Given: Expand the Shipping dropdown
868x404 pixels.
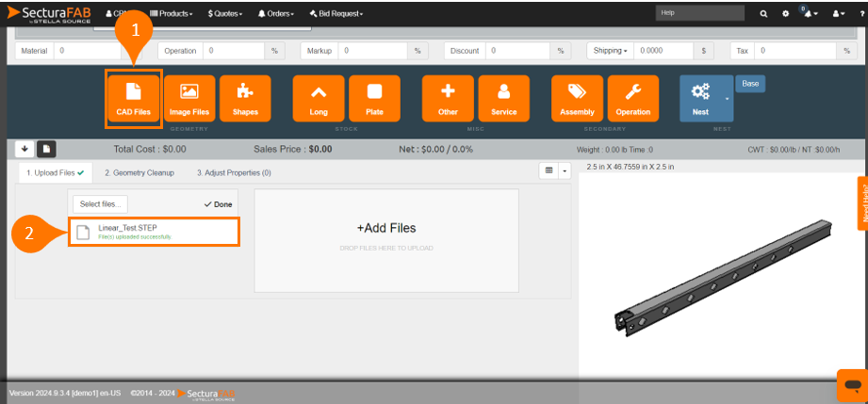Looking at the screenshot, I should tap(608, 50).
